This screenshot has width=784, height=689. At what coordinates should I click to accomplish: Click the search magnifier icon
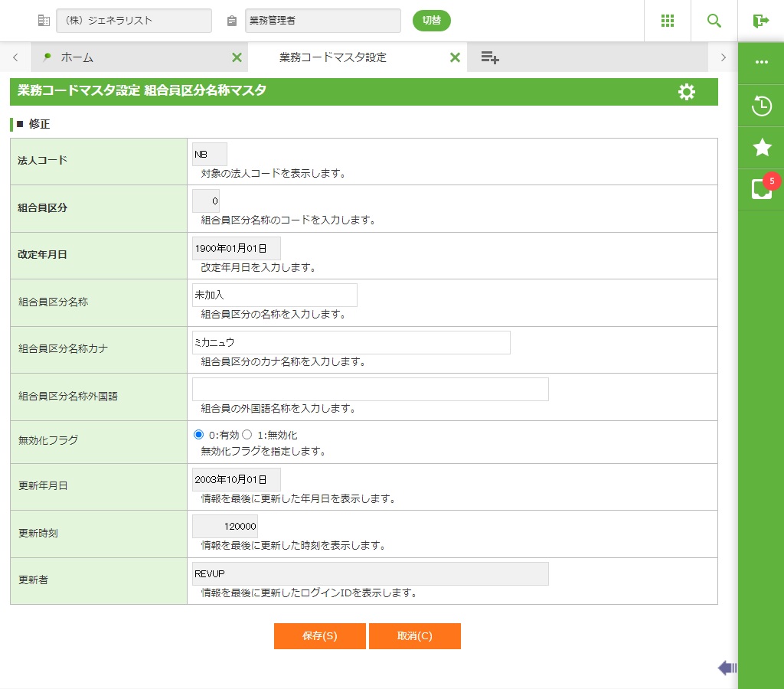coord(714,21)
